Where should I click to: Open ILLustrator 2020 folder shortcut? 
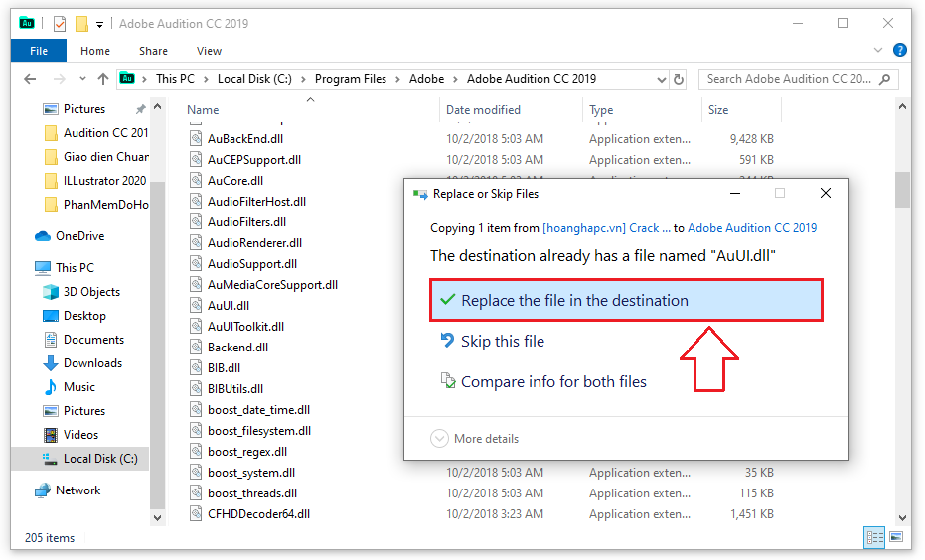96,181
